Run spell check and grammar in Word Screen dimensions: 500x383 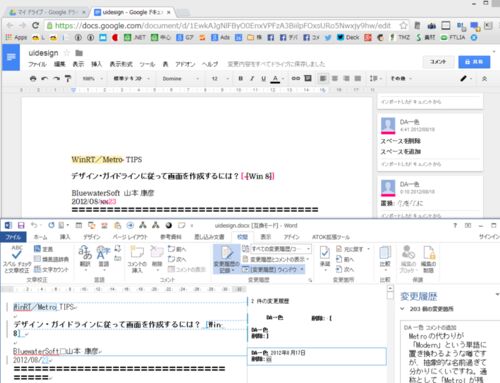pos(17,259)
